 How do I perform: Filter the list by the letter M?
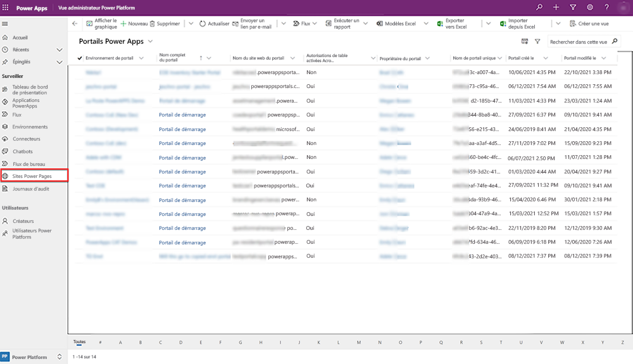[358, 342]
